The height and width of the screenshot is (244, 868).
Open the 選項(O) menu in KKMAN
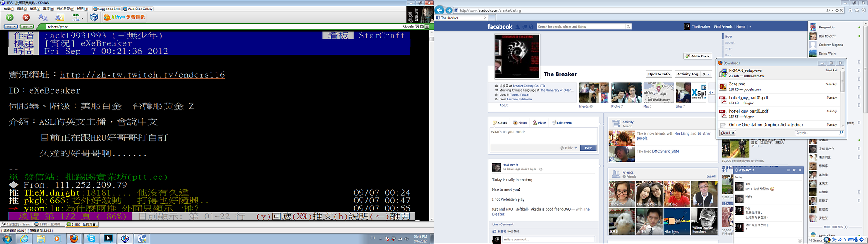[x=48, y=9]
